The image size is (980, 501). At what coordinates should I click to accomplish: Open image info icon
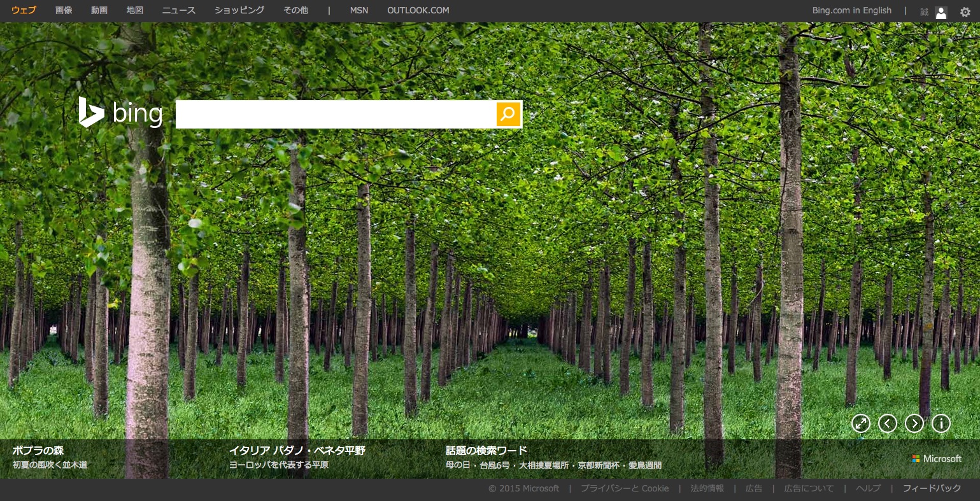click(x=941, y=423)
